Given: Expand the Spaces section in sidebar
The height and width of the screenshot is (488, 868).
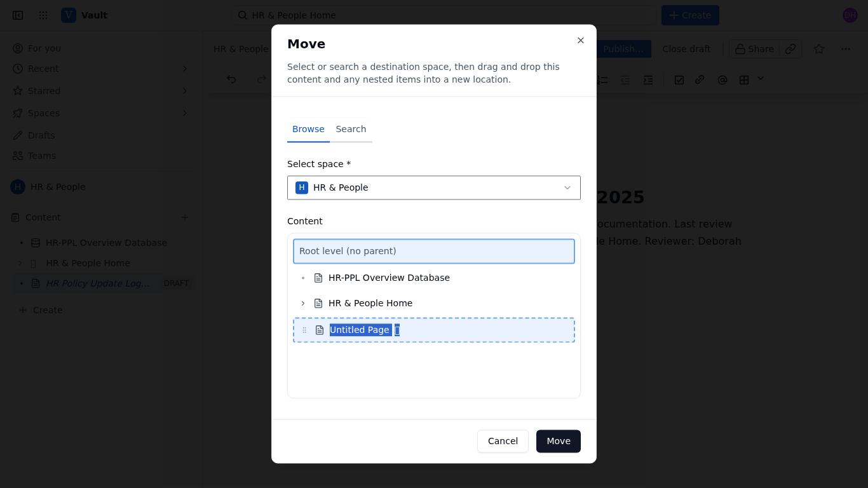Looking at the screenshot, I should click(x=185, y=113).
